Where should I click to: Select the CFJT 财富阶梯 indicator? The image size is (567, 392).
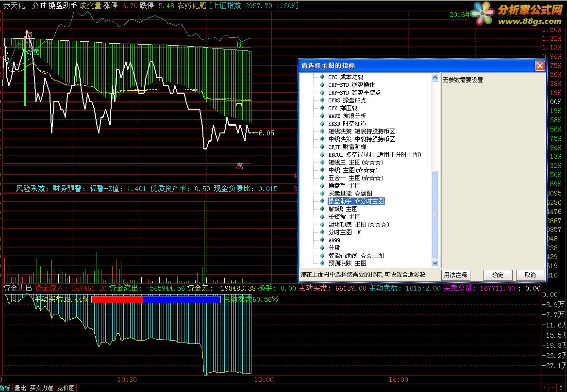347,147
